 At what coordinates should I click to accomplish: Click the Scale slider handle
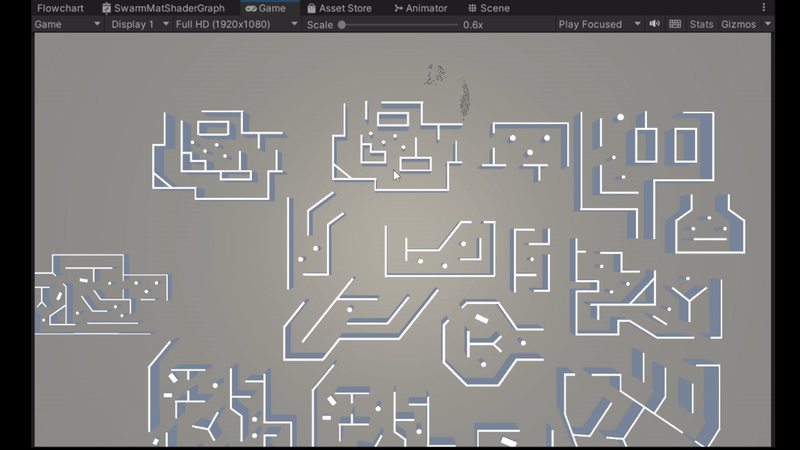[x=342, y=24]
